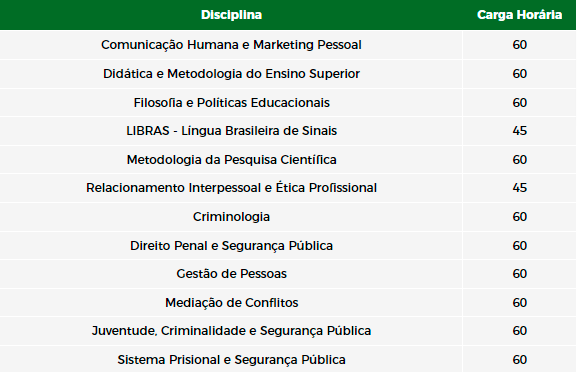Select Mediação de Conflitos discipline

pyautogui.click(x=231, y=302)
